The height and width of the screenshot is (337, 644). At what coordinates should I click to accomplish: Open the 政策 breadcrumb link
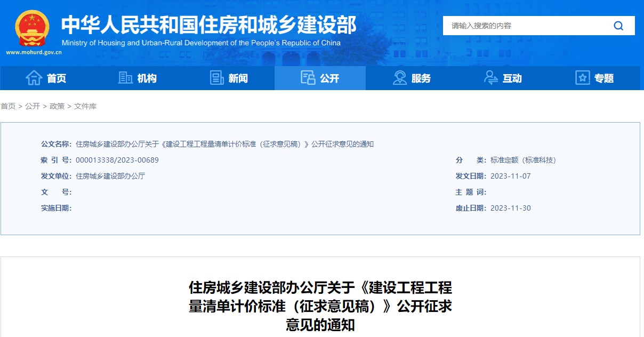coord(57,106)
